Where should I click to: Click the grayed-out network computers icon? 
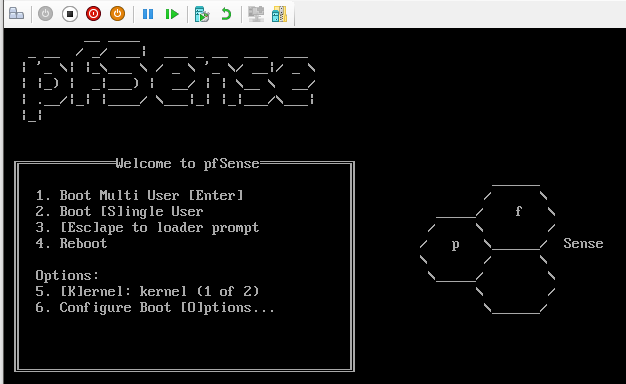[x=256, y=14]
